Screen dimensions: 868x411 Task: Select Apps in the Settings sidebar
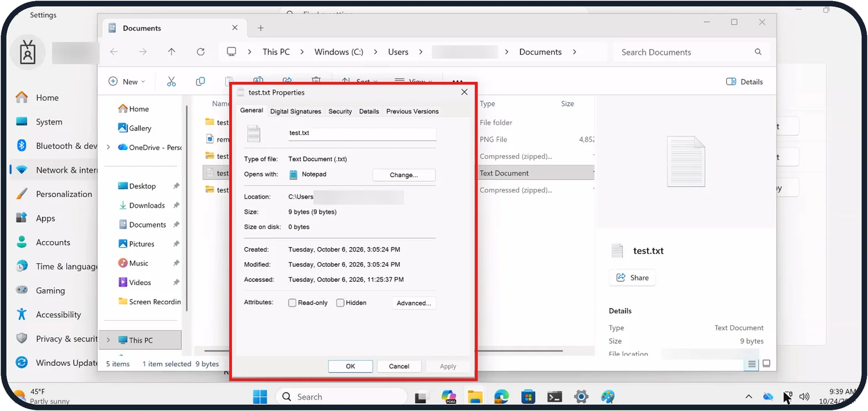click(x=45, y=218)
